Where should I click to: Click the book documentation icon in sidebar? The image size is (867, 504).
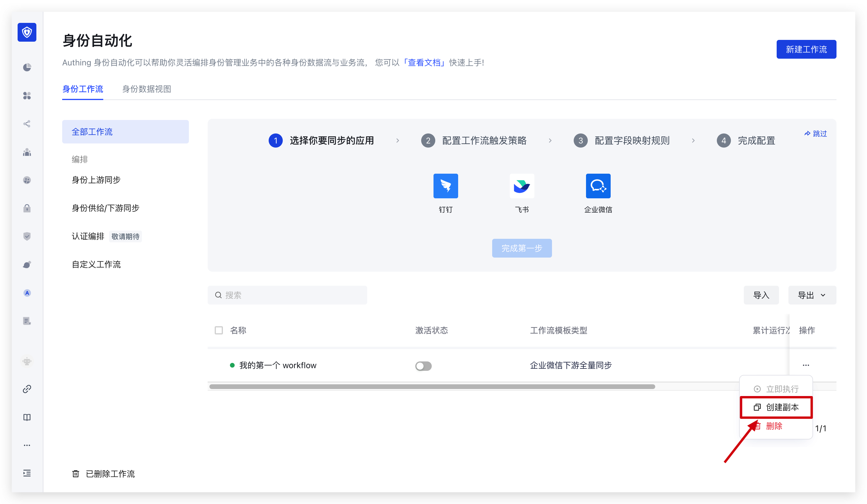[27, 417]
